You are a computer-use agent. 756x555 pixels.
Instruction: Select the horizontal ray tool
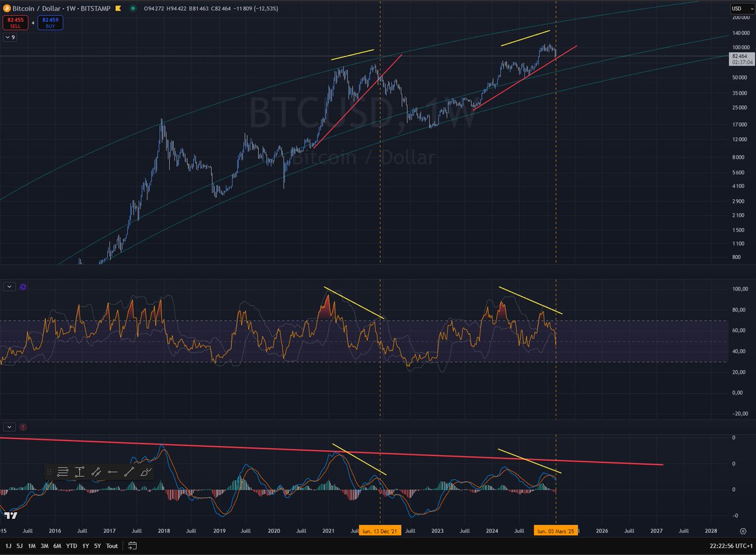(112, 471)
